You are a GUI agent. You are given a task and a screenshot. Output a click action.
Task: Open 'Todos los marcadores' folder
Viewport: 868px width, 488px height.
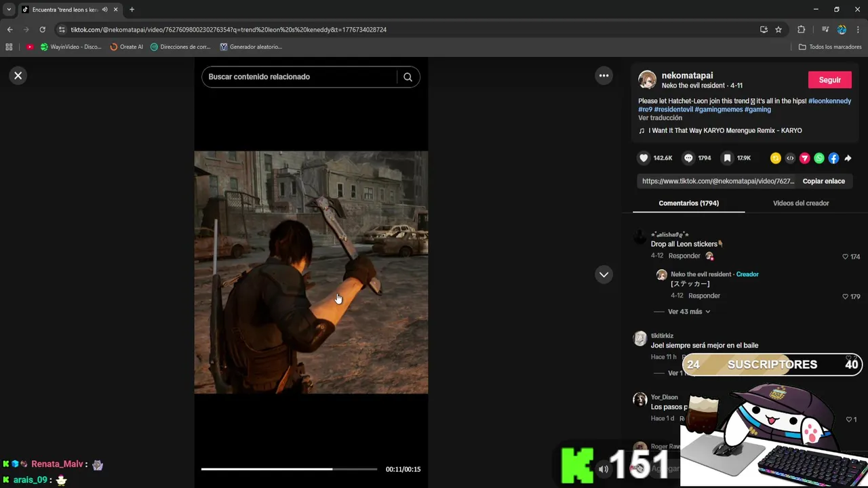[x=830, y=47]
